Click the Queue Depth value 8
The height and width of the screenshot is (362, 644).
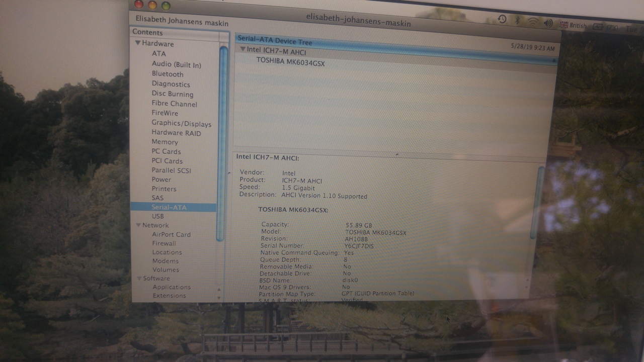346,259
